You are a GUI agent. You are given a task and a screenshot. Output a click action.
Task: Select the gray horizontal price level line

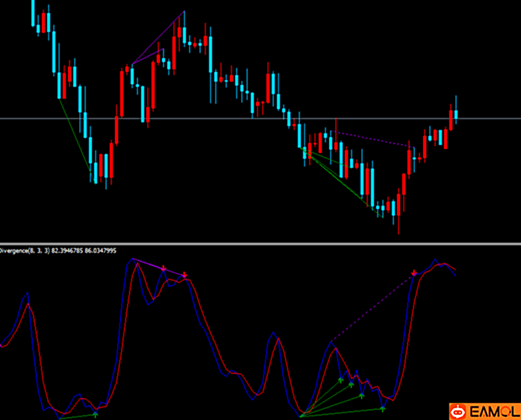pos(260,118)
